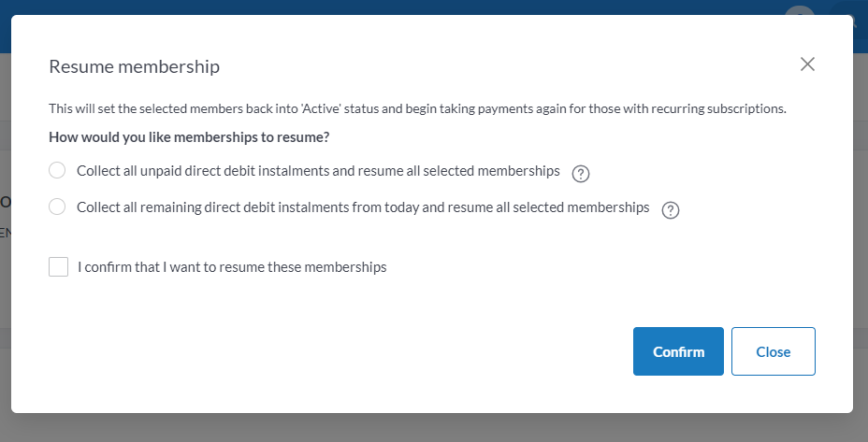Click the dimmed backdrop below the dialog
Viewport: 868px width, 442px height.
click(x=434, y=428)
